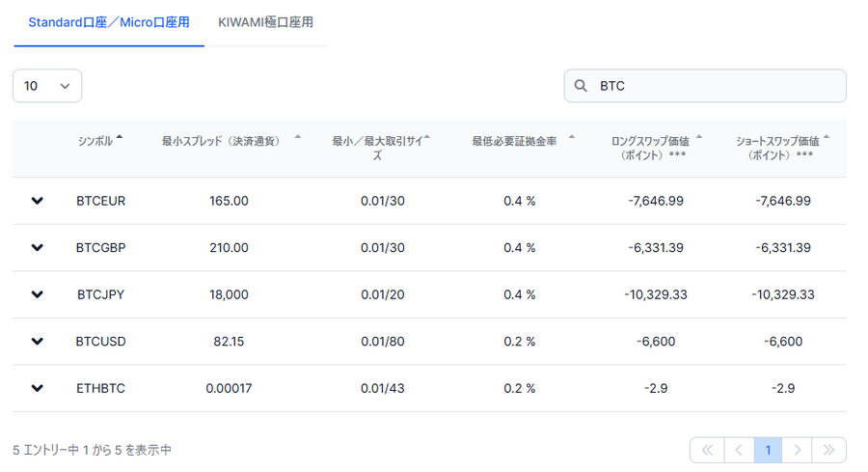Go to previous page arrow
This screenshot has height=472, width=868.
pyautogui.click(x=739, y=450)
